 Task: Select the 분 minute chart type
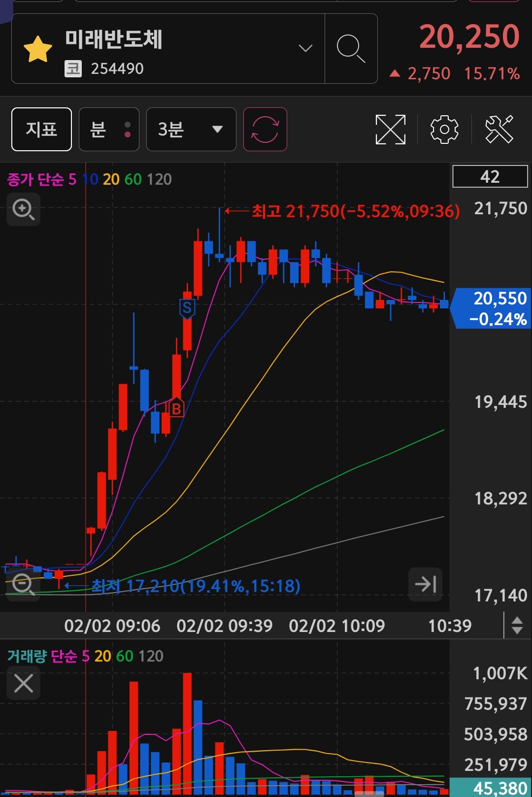[109, 129]
